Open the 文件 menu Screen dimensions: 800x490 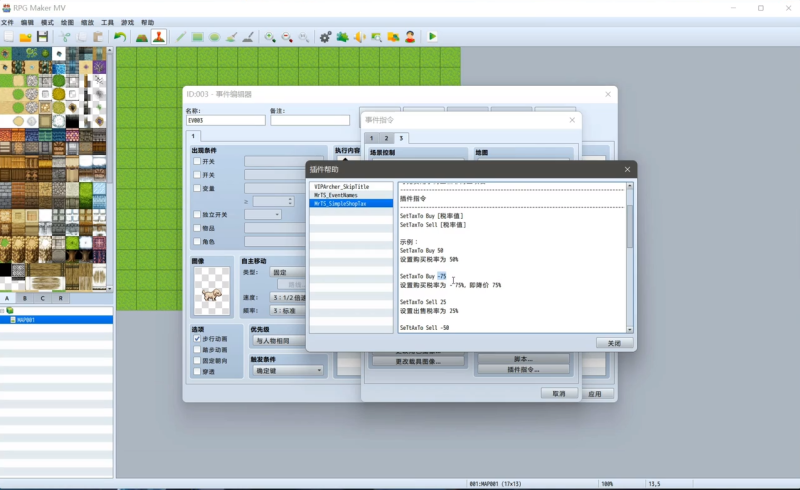point(7,22)
